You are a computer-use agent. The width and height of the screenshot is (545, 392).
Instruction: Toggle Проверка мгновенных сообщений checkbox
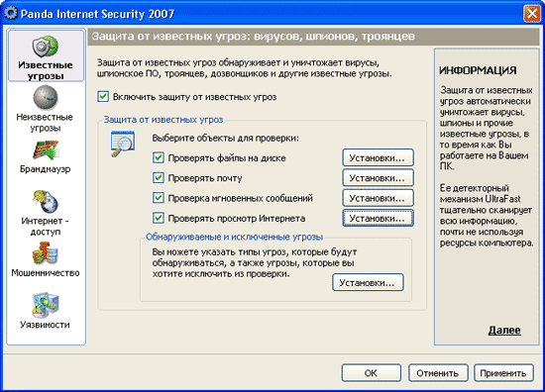pos(159,198)
